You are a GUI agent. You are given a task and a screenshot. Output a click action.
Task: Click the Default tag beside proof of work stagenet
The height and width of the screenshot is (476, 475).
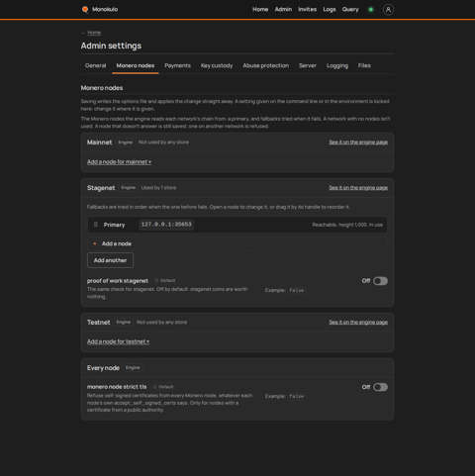[x=165, y=281]
